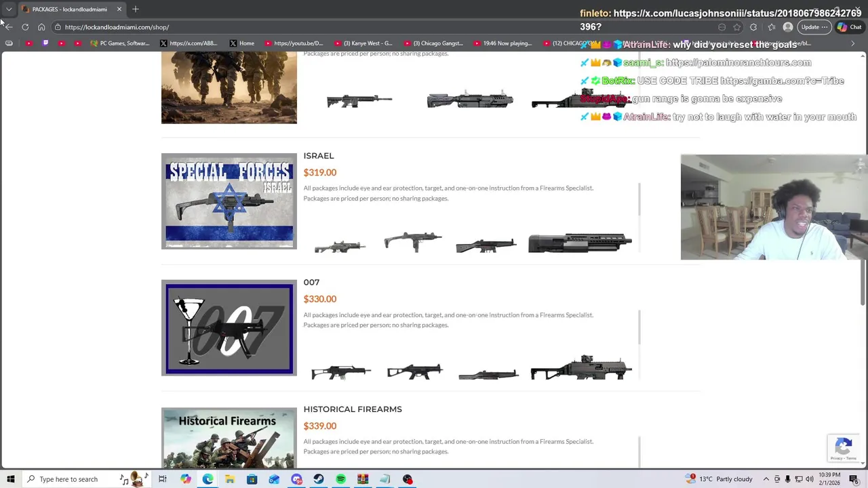
Task: Click the reCAPTCHA badge
Action: (844, 448)
